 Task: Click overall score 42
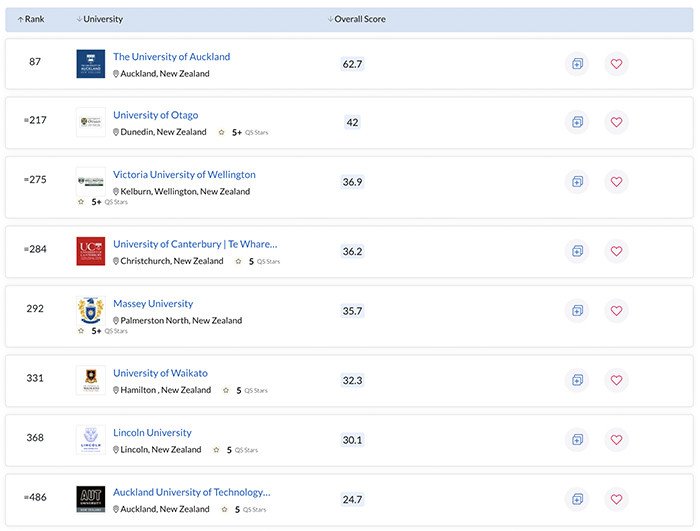click(352, 122)
